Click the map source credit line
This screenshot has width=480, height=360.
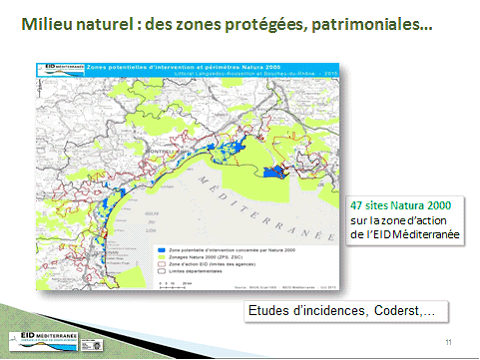pos(286,287)
